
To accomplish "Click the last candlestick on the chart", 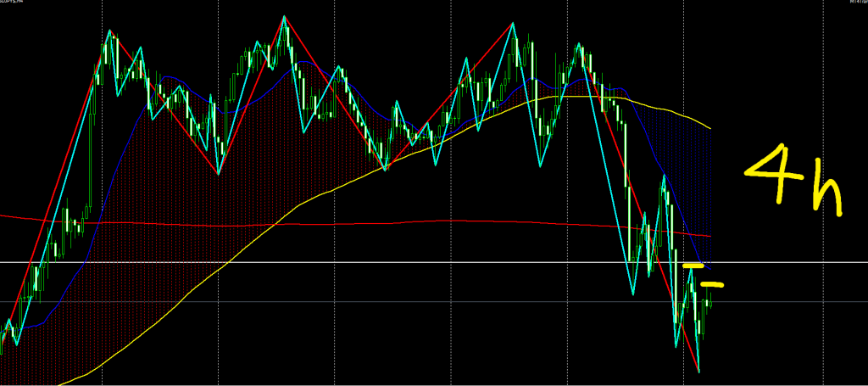I will click(710, 294).
